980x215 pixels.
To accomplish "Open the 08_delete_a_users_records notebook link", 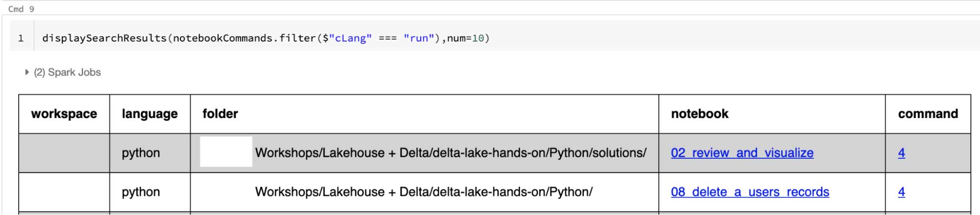I will [750, 192].
